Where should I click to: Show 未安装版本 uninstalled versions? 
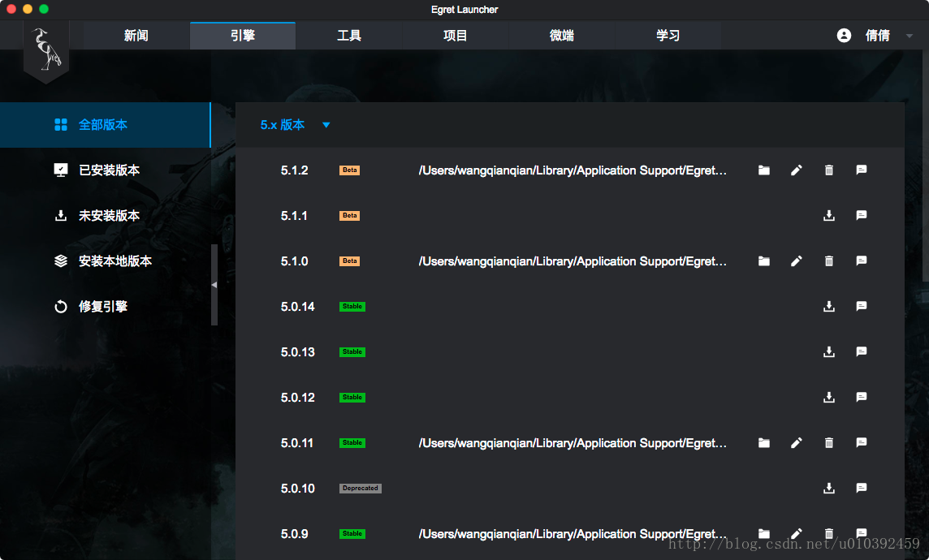coord(106,215)
